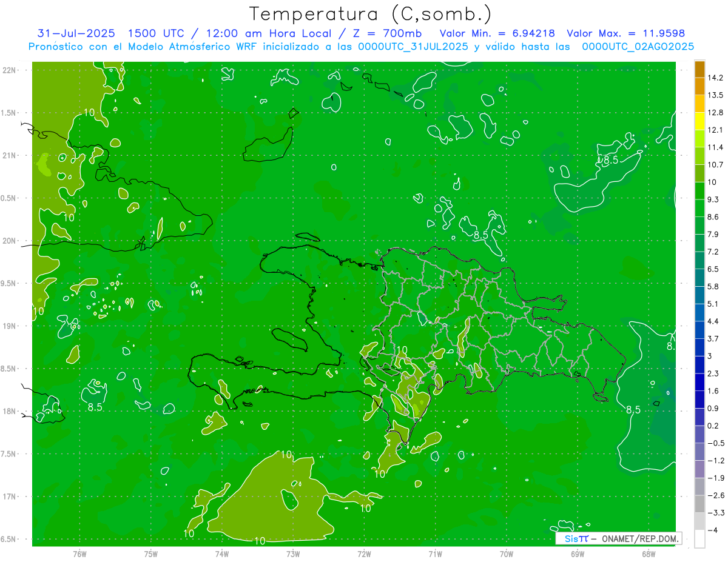Click the '7.2' colorbar value

pyautogui.click(x=713, y=252)
